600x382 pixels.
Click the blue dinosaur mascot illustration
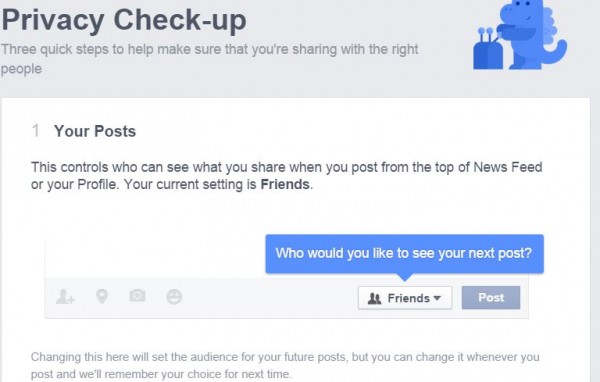pyautogui.click(x=533, y=34)
